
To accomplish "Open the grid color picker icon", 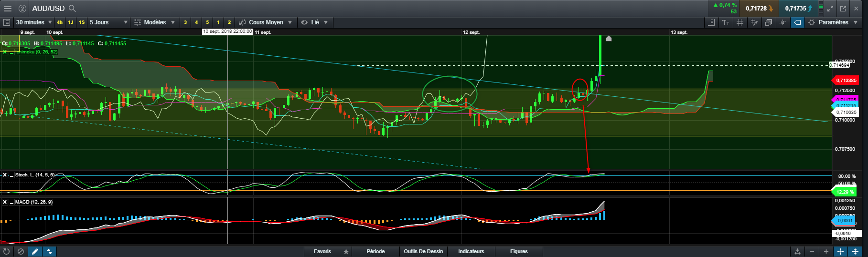I will click(754, 22).
